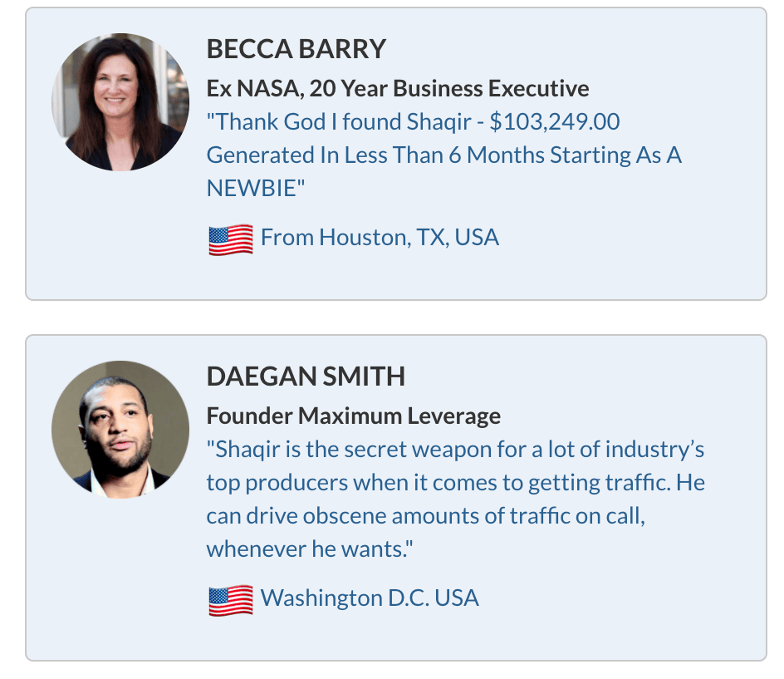Viewport: 784px width, 679px height.
Task: Click the US flag beside Washington D.C.
Action: [x=230, y=599]
